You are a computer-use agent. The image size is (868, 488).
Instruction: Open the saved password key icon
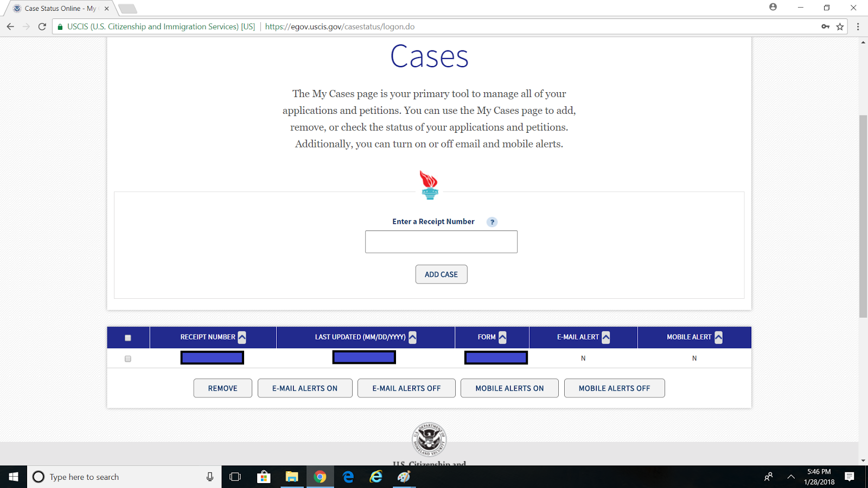(x=825, y=27)
